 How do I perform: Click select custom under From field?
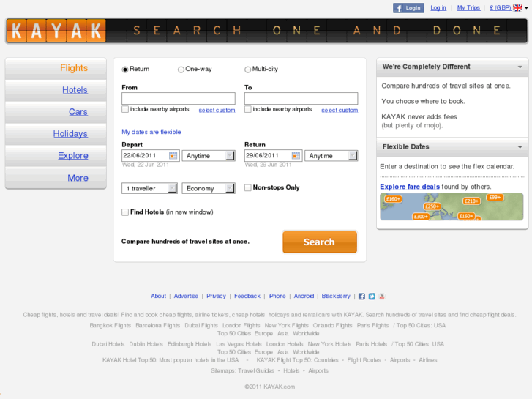(217, 110)
